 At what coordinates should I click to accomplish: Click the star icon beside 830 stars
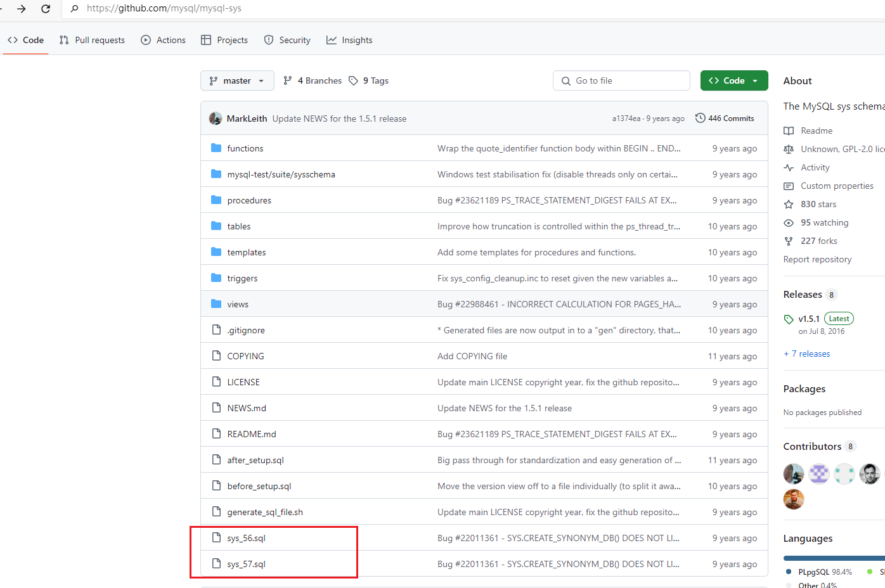pyautogui.click(x=789, y=204)
